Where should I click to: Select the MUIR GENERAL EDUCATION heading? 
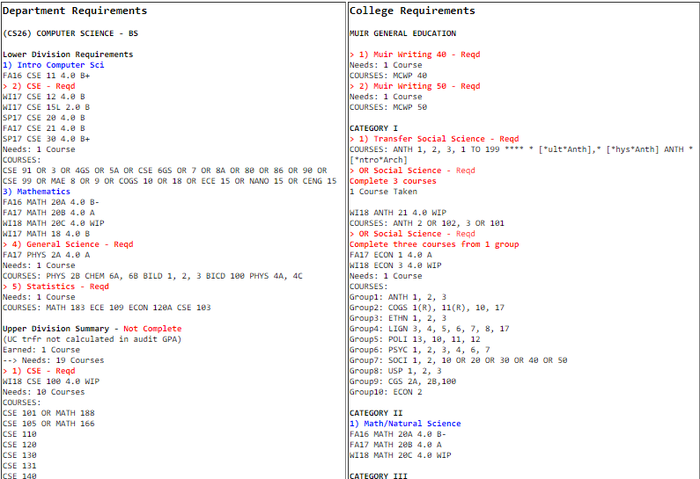[x=398, y=33]
